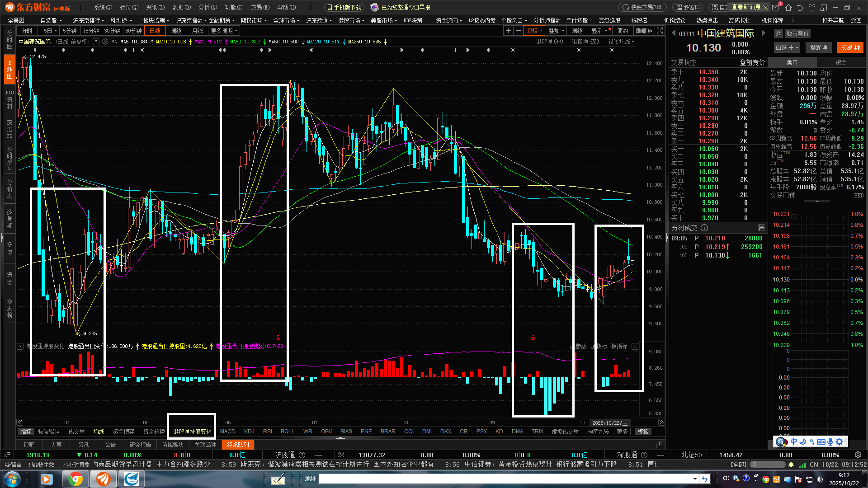Click the 提醒 bell alert button

tap(818, 47)
